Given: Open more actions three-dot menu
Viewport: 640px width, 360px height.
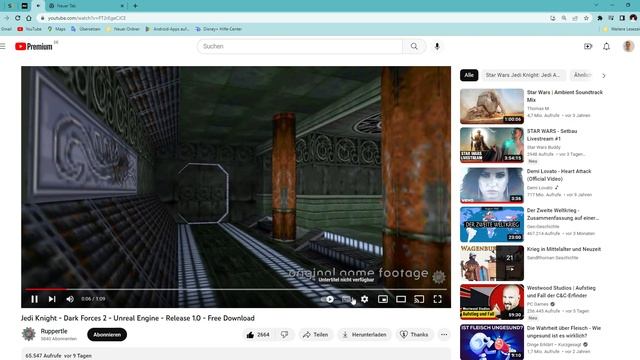Looking at the screenshot, I should click(444, 335).
